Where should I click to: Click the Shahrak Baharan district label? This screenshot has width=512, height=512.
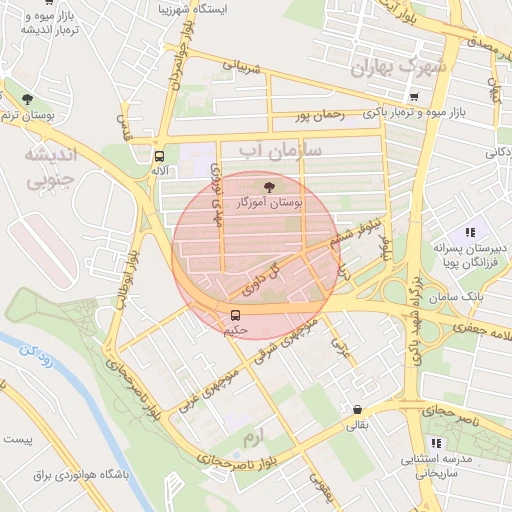(398, 67)
